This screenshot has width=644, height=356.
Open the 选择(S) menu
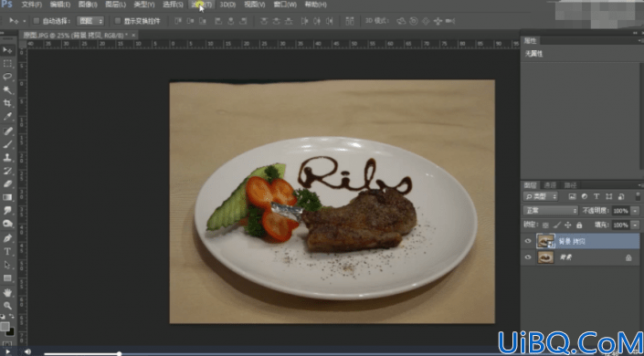pos(173,5)
